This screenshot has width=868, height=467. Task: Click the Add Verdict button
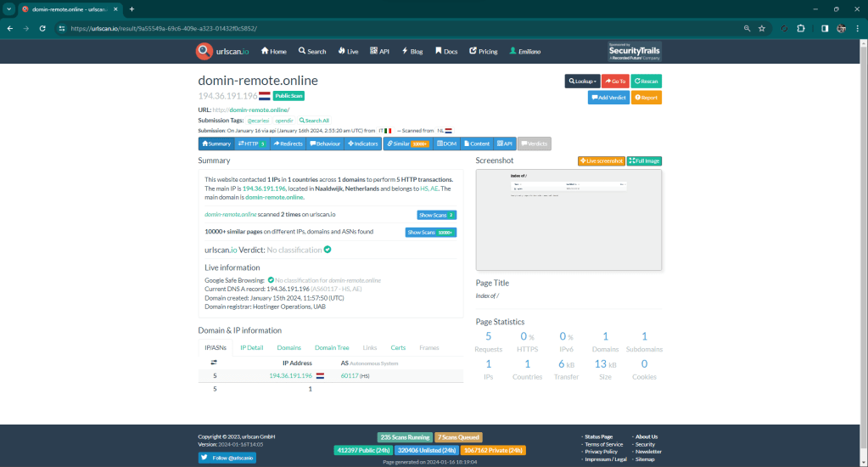[608, 98]
